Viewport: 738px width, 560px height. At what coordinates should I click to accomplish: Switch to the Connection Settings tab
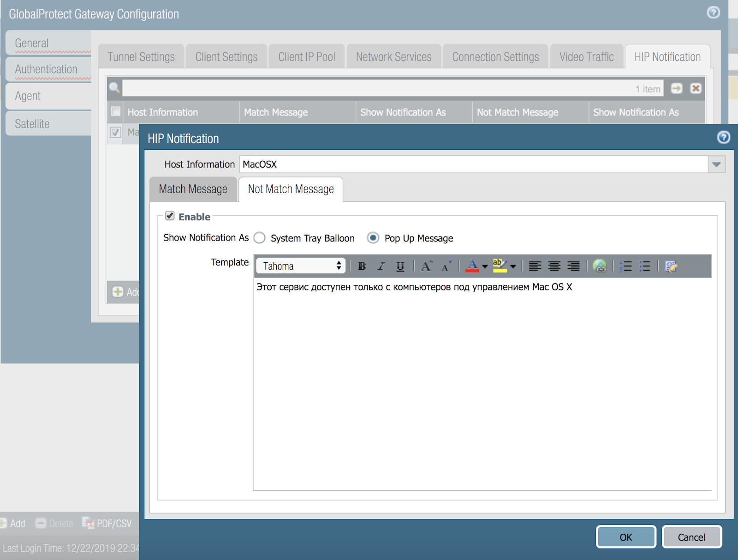(x=495, y=57)
